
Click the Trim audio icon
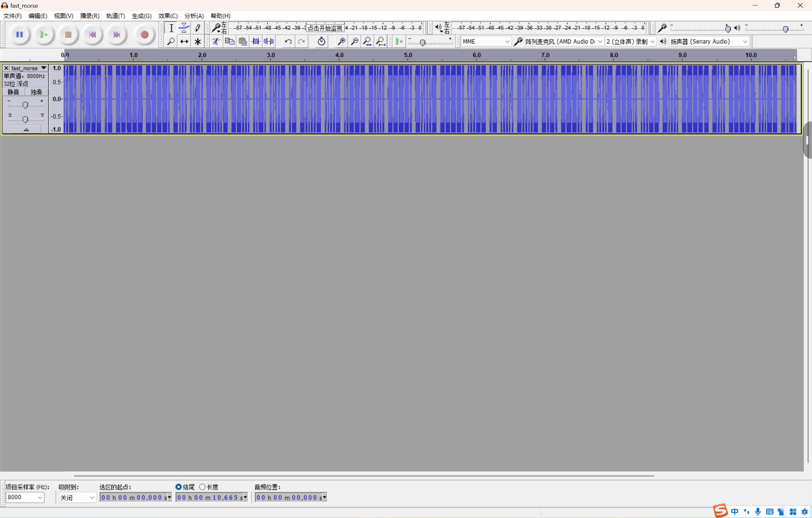256,42
